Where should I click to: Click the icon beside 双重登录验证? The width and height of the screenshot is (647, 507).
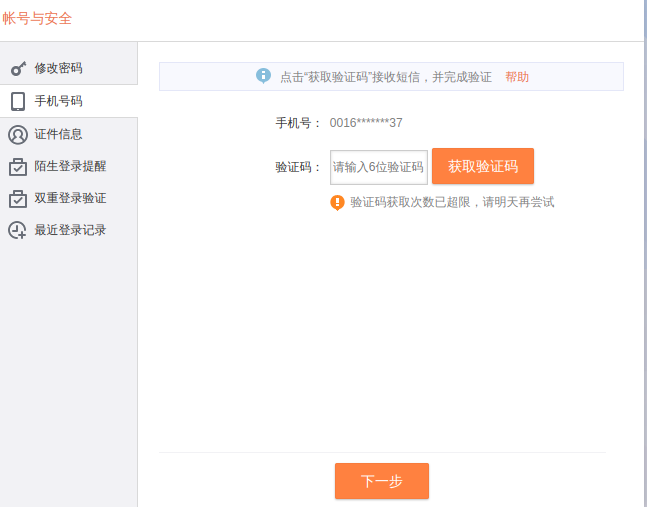(18, 198)
